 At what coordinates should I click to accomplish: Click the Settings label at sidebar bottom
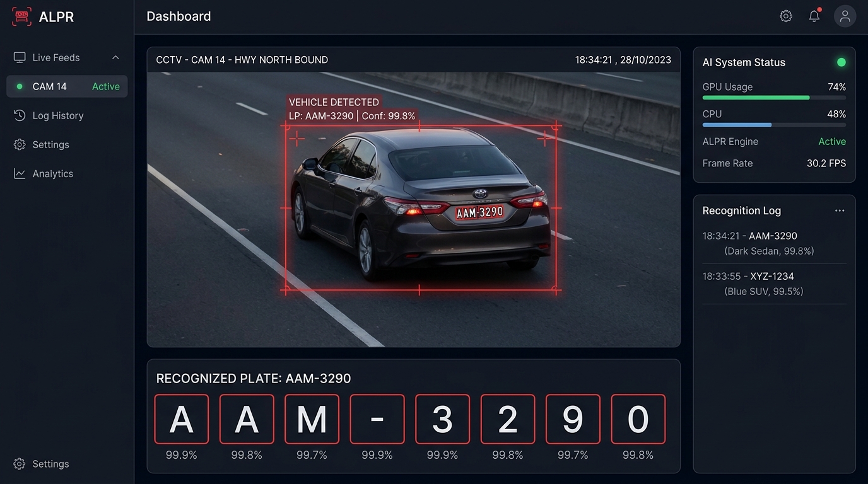(51, 464)
